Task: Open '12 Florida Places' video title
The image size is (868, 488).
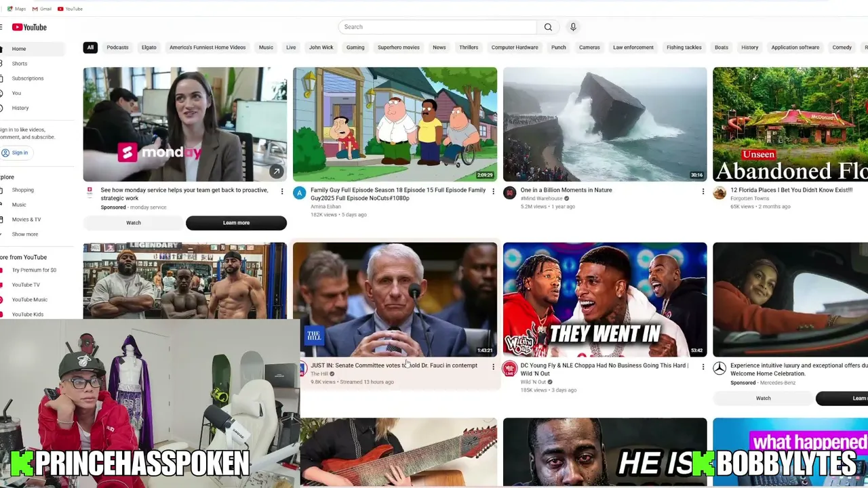Action: point(791,190)
